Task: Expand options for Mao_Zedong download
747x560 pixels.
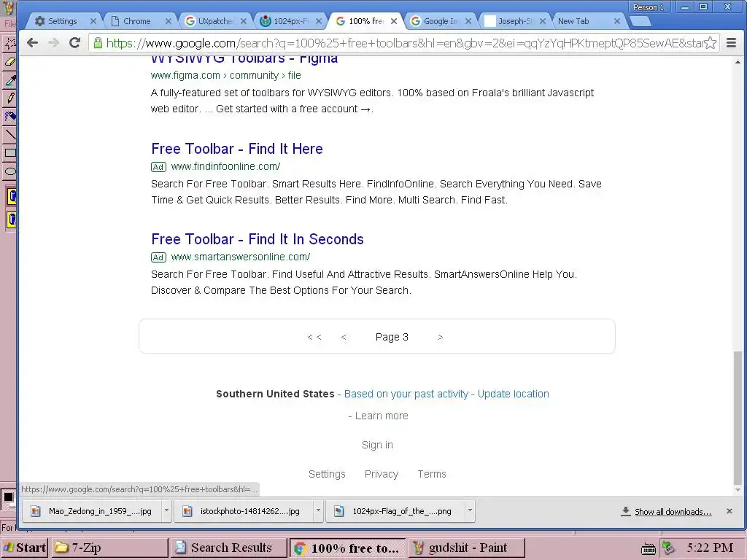Action: pos(166,510)
